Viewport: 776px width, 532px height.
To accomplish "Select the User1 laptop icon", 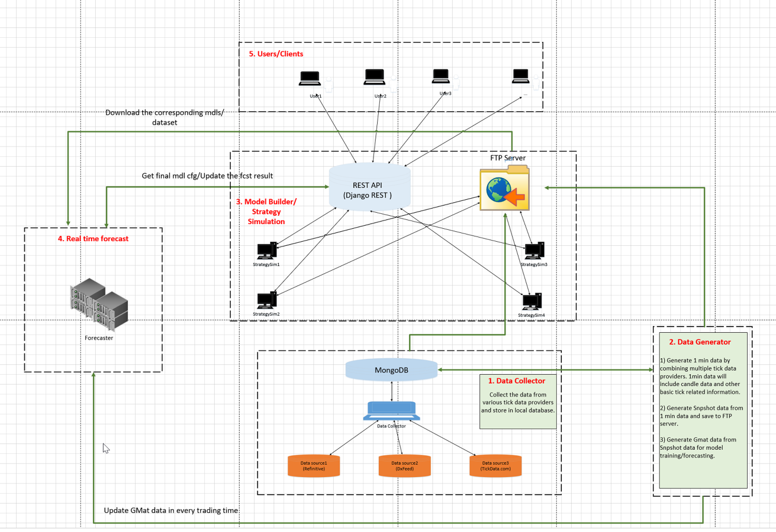I will click(x=310, y=79).
